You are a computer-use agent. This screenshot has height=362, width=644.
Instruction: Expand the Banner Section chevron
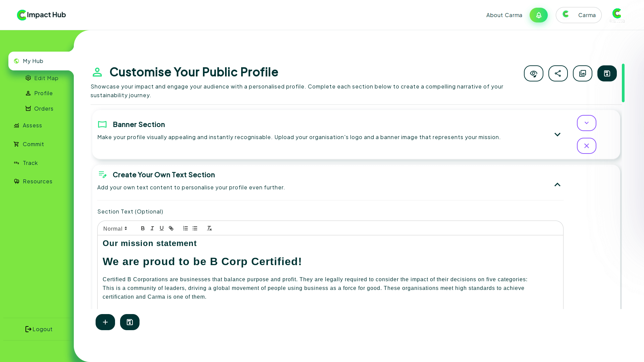click(557, 134)
